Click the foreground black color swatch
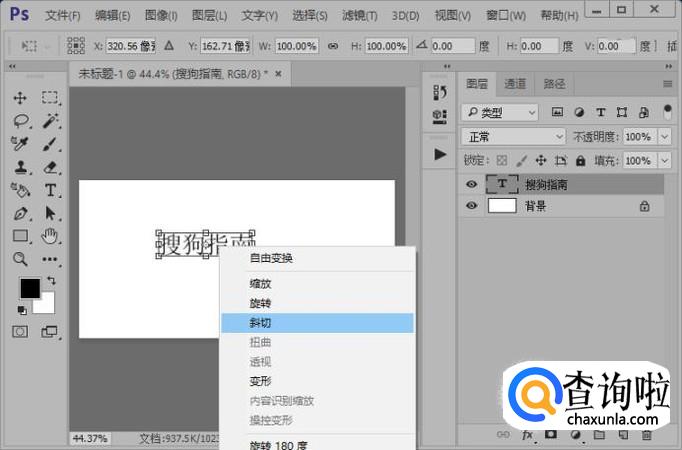 30,289
